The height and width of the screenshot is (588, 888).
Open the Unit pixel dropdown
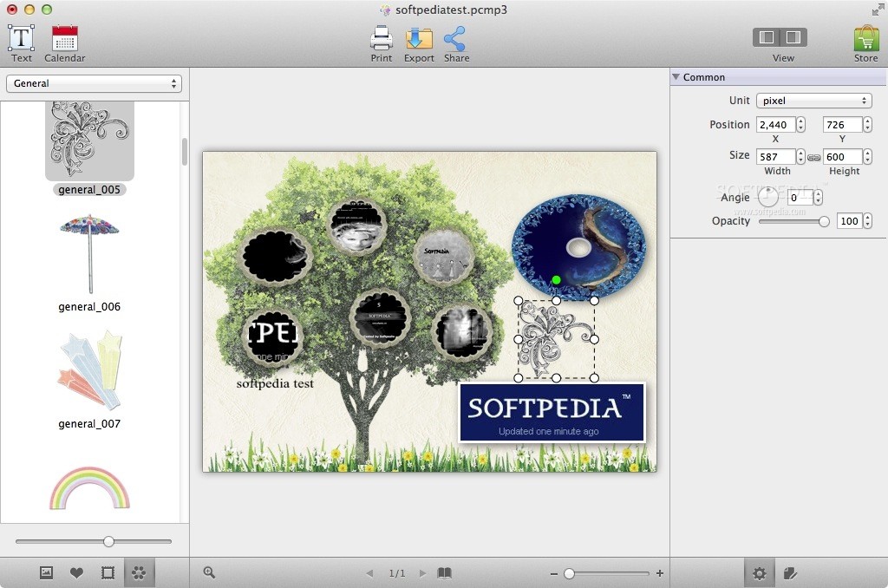[813, 101]
